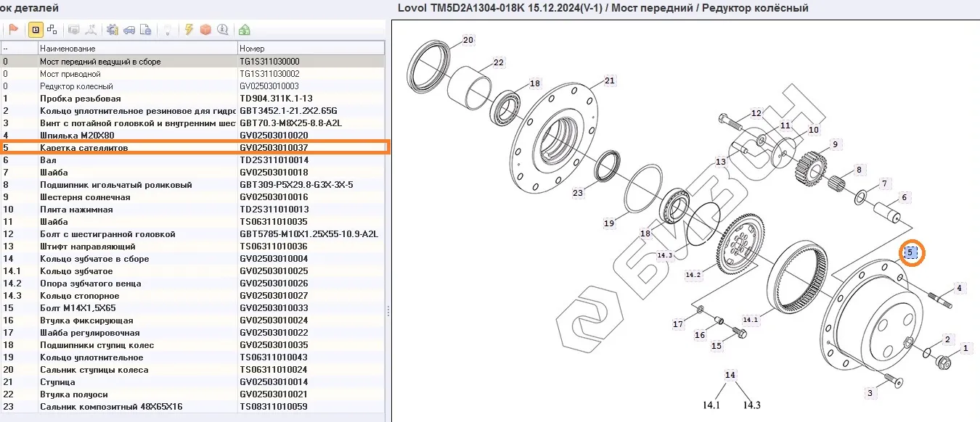Click callout 14.2 in the diagram
Screen dimensions: 980x422
[693, 275]
